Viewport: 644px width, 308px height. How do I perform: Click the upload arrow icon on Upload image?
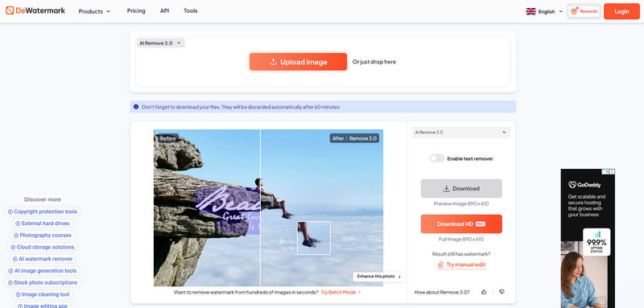click(x=273, y=62)
